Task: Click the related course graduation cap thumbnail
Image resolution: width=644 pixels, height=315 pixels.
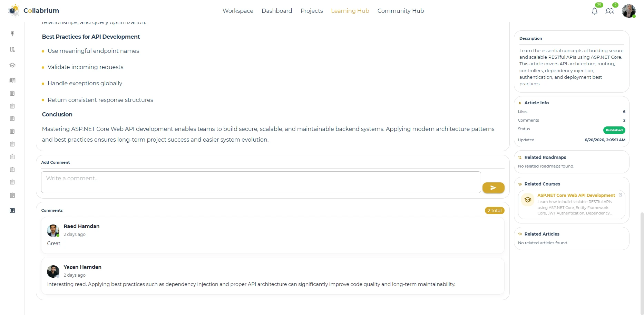Action: click(x=528, y=200)
